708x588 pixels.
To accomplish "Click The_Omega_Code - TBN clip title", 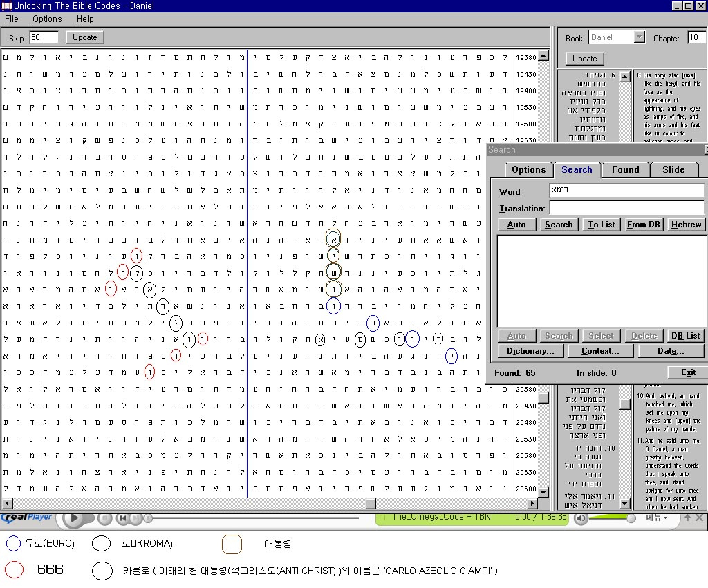I will point(441,517).
